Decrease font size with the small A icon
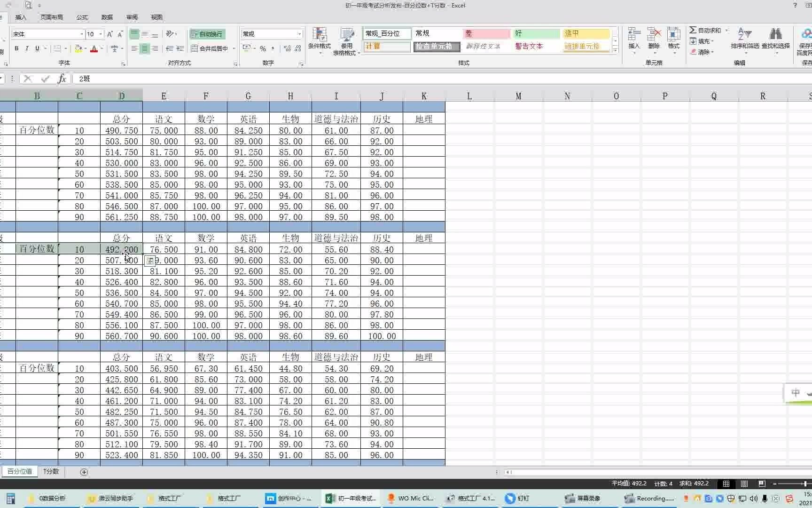 120,34
